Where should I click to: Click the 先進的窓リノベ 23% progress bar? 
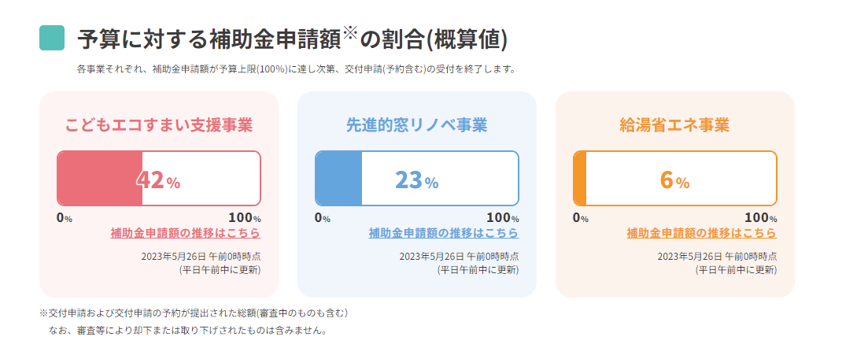pos(417,179)
